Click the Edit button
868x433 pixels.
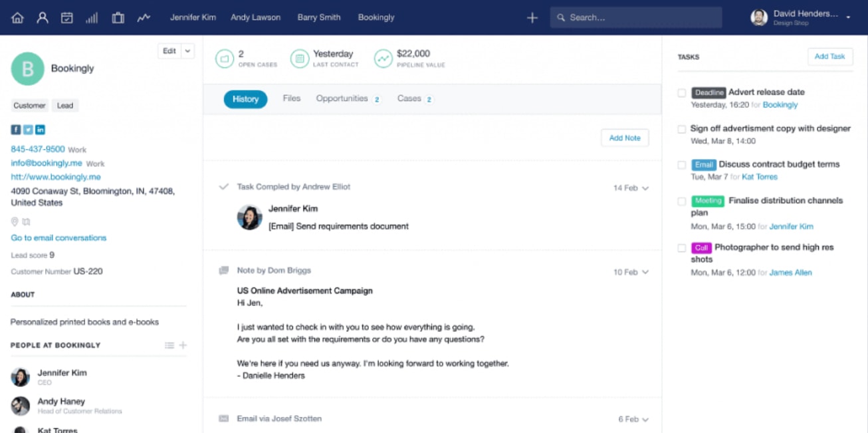[x=169, y=51]
